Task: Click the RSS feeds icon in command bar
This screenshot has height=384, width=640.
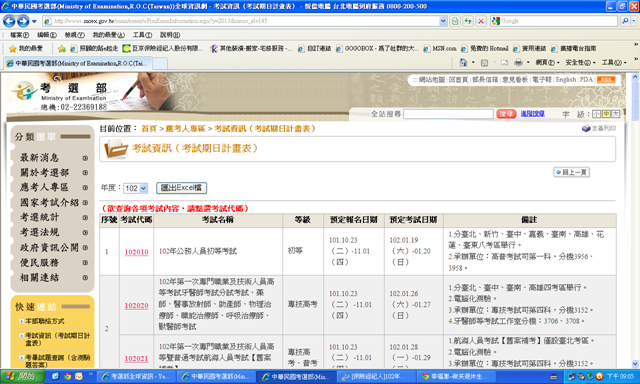Action: (x=484, y=63)
